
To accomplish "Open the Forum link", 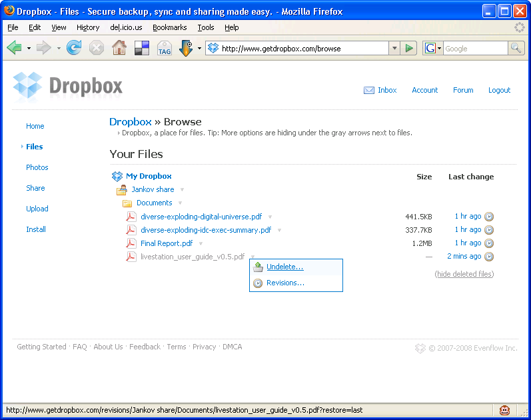I will point(463,90).
